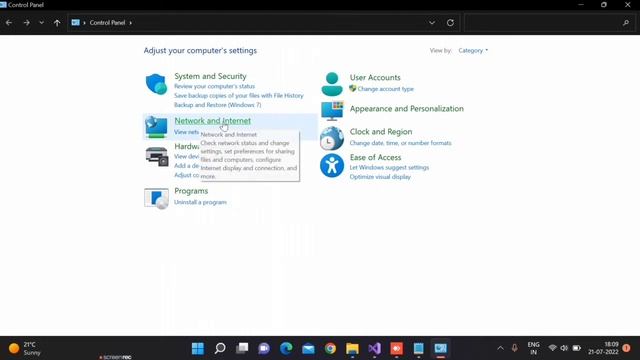640x360 pixels.
Task: Click the search magnifier icon in the search box
Action: pos(626,23)
